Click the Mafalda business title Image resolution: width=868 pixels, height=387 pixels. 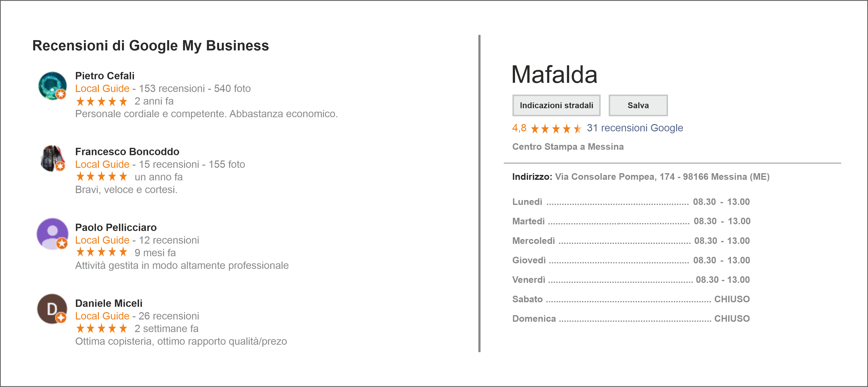coord(554,74)
